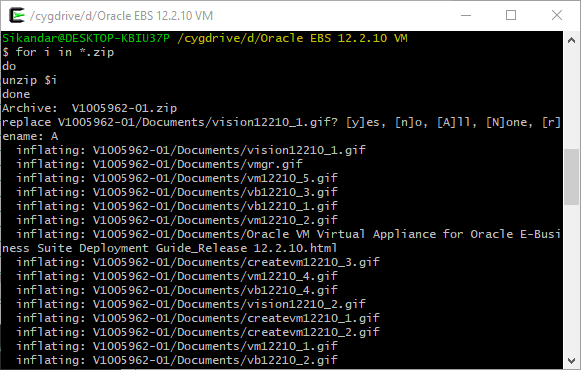Close the Cygwin terminal window
The image size is (581, 370).
click(557, 16)
